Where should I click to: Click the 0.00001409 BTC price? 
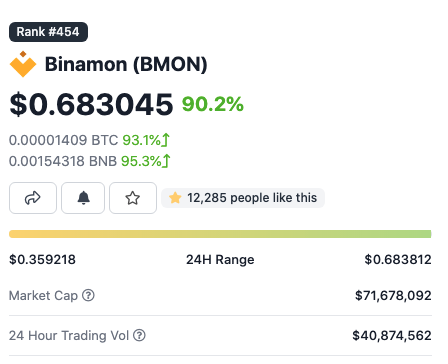[63, 140]
